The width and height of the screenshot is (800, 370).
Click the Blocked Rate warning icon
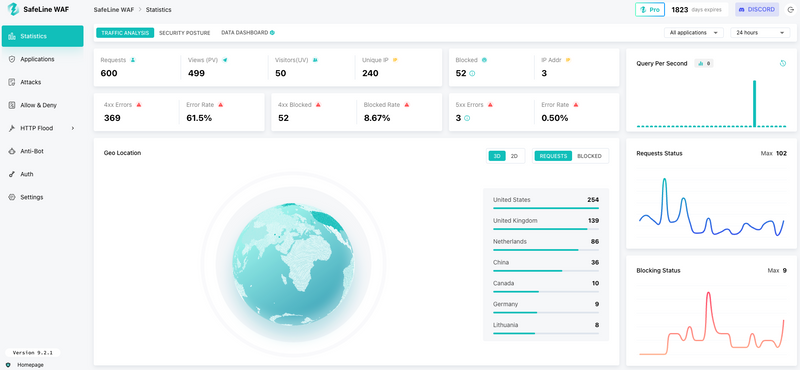point(407,105)
